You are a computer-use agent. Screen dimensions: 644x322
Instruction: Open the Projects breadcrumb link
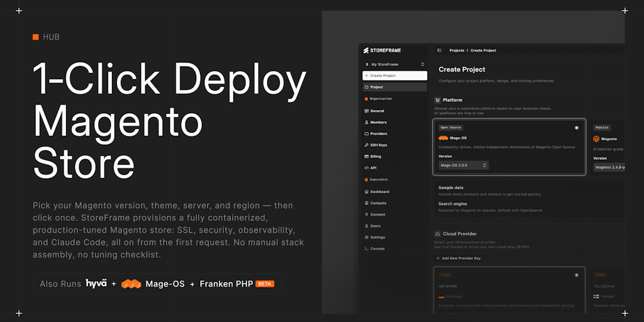click(x=457, y=50)
